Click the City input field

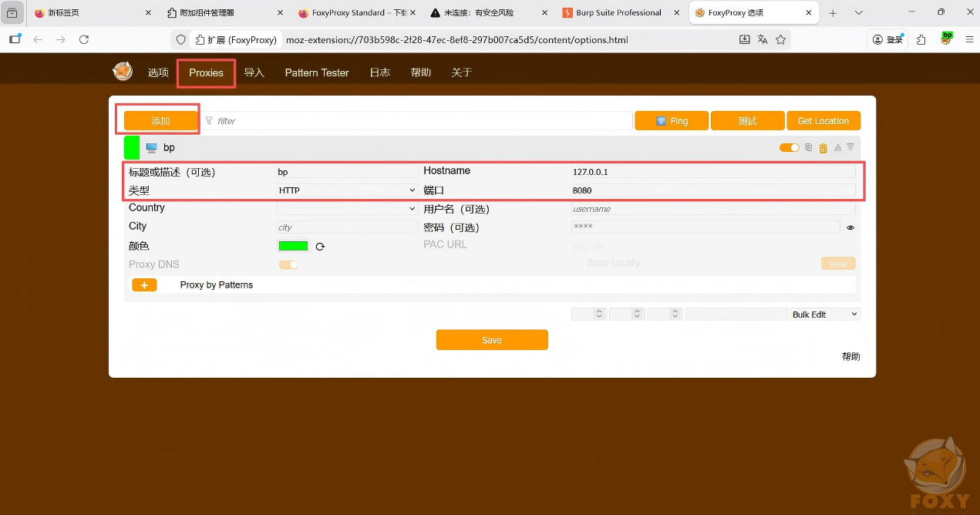347,227
